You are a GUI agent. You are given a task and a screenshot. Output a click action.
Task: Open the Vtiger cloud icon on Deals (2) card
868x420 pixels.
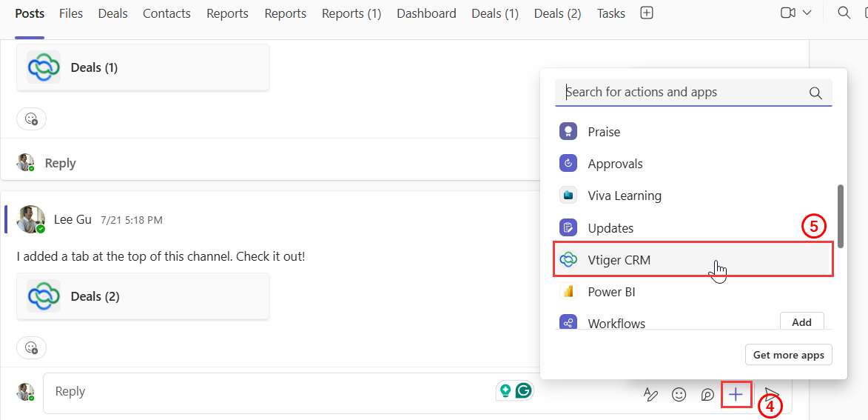[44, 296]
